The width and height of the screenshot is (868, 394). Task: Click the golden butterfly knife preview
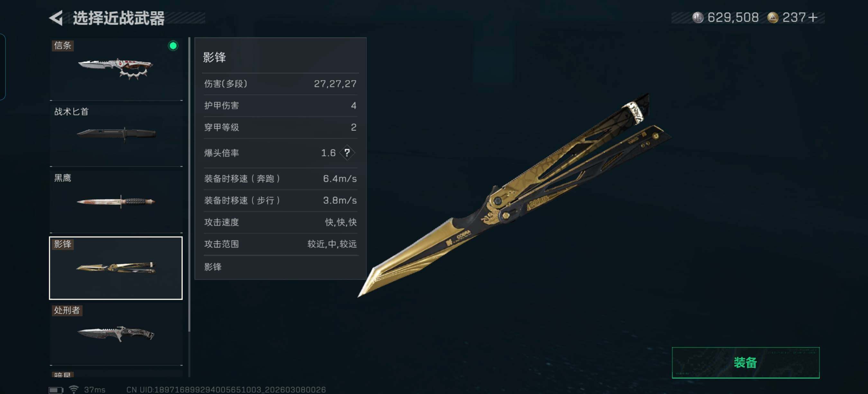(514, 196)
